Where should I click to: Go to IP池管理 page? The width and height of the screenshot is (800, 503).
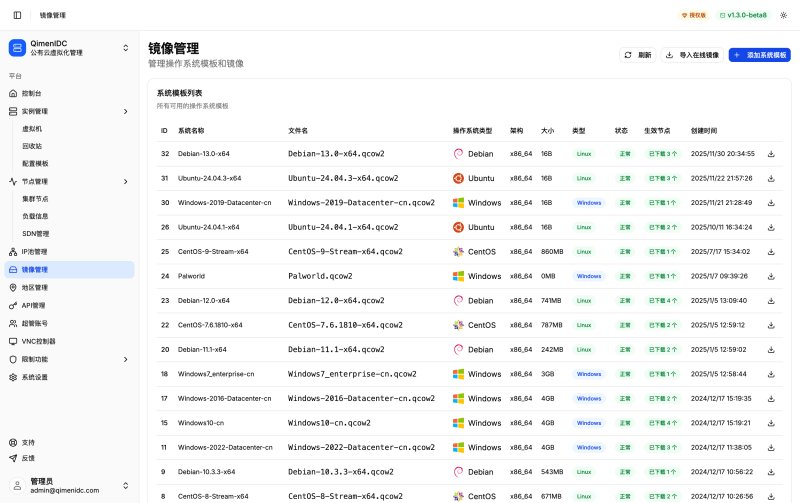point(69,252)
